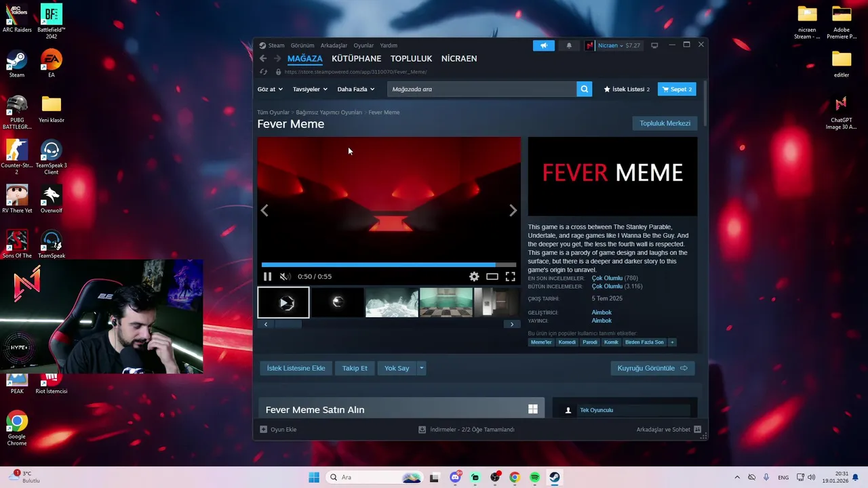Select the checkered floor room thumbnail
The image size is (868, 488).
[446, 302]
